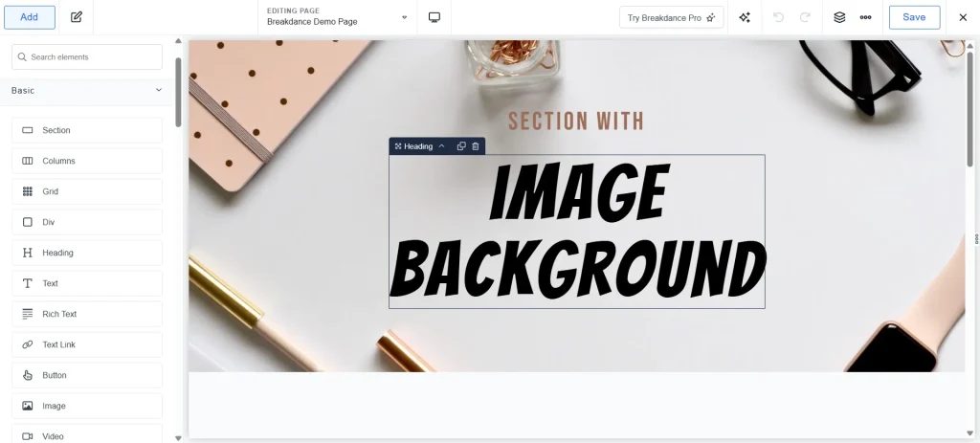Expand the Heading parent selector chevron

(x=441, y=146)
